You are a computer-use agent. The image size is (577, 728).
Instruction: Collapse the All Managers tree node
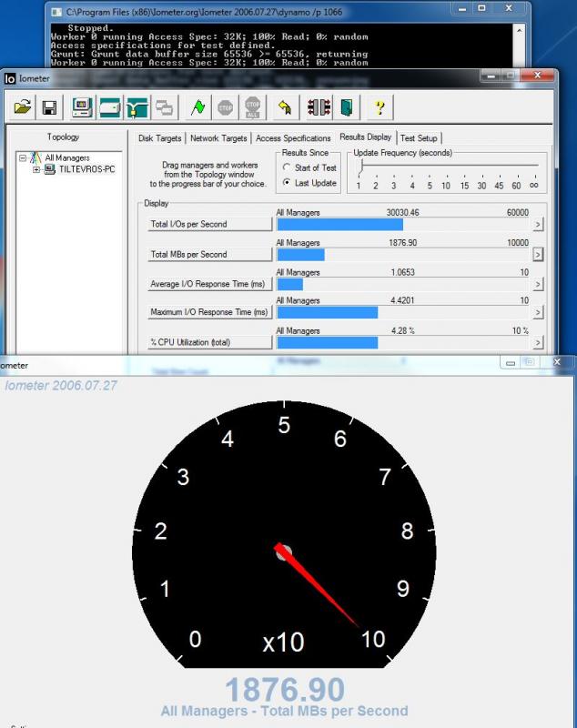22,157
